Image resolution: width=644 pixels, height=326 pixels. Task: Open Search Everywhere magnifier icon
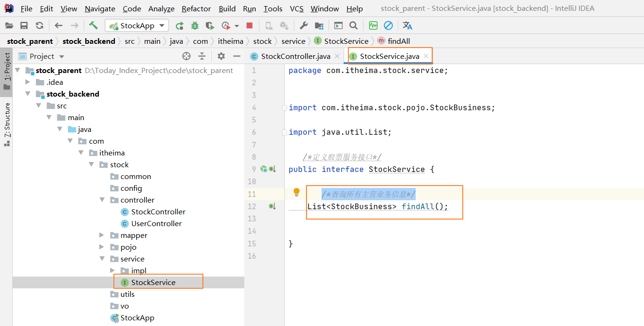[x=354, y=25]
